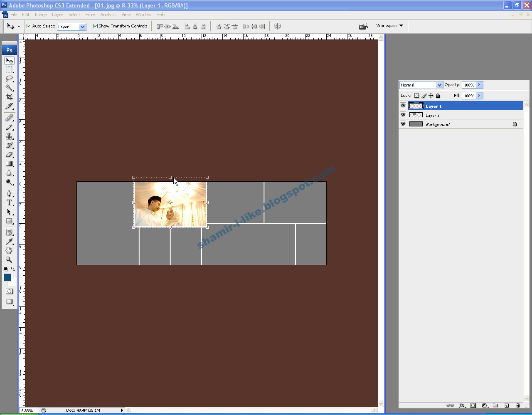Select the Zoom tool
Screen dimensions: 532x415
[x=9, y=259]
